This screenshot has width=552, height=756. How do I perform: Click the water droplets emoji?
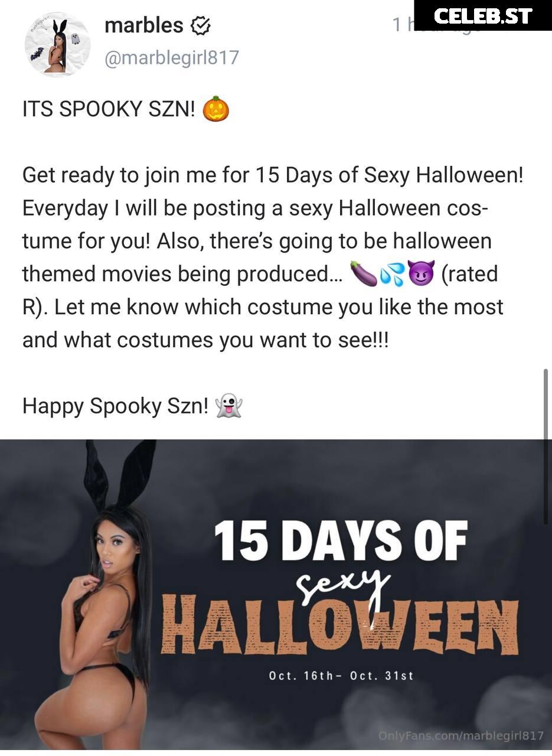click(391, 274)
